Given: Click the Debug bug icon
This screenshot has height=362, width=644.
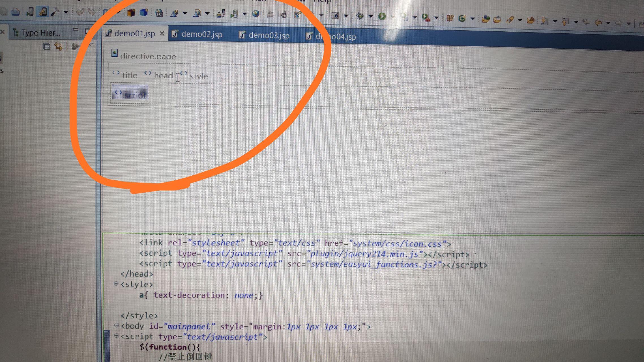Looking at the screenshot, I should coord(360,16).
